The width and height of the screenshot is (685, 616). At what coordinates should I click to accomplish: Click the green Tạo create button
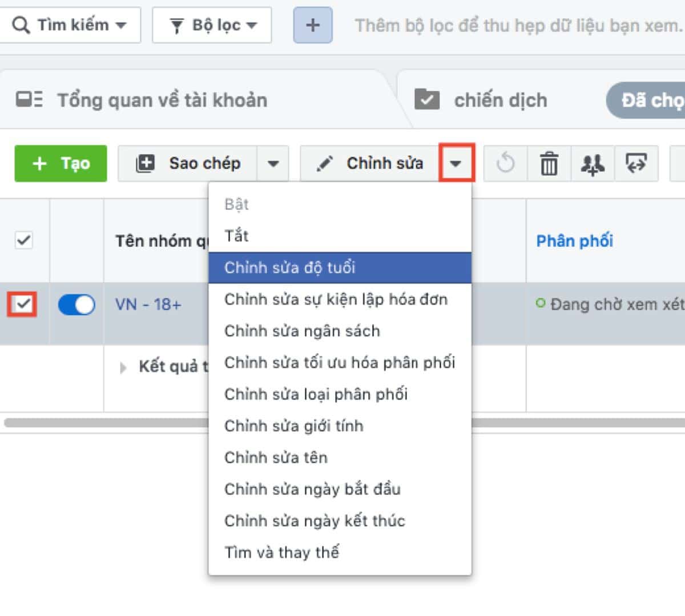[x=61, y=164]
